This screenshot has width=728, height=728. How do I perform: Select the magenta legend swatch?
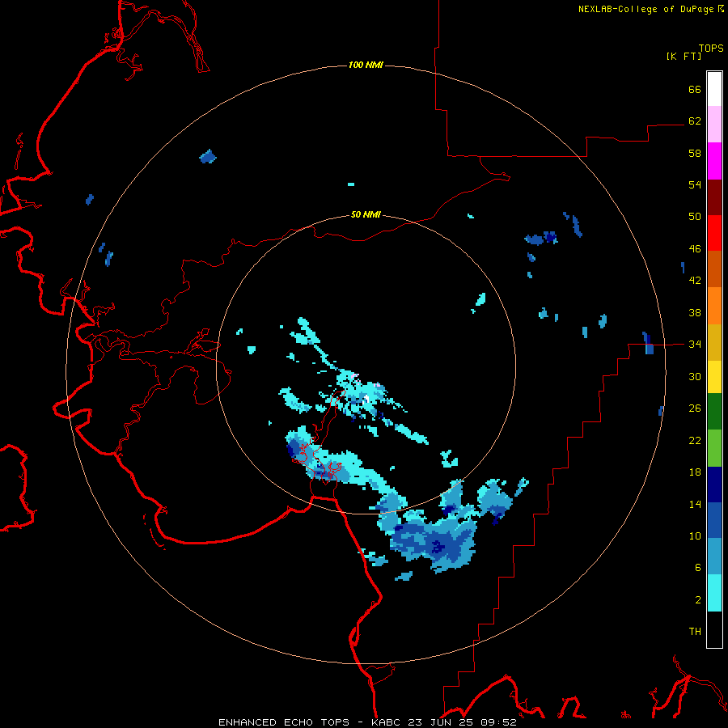tap(714, 161)
